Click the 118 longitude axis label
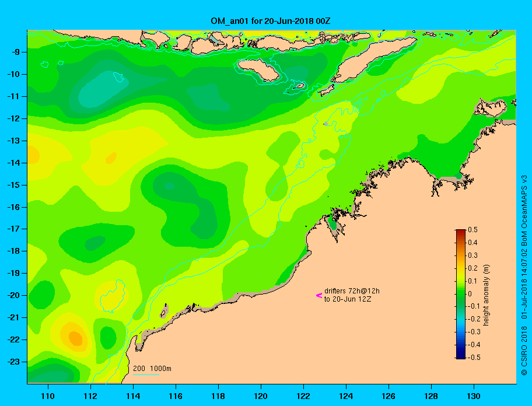This screenshot has width=532, height=406. 218,396
